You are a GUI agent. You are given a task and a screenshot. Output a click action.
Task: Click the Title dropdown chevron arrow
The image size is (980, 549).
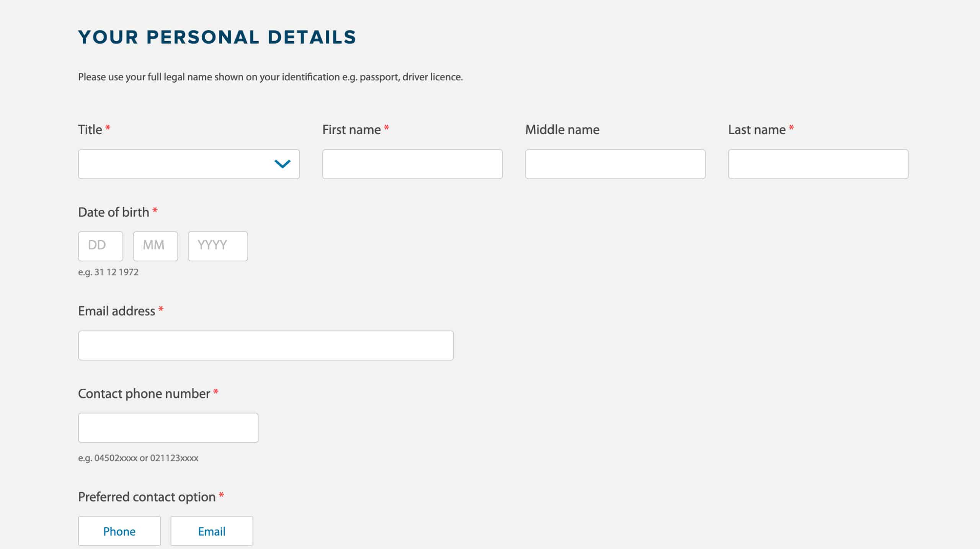(283, 164)
